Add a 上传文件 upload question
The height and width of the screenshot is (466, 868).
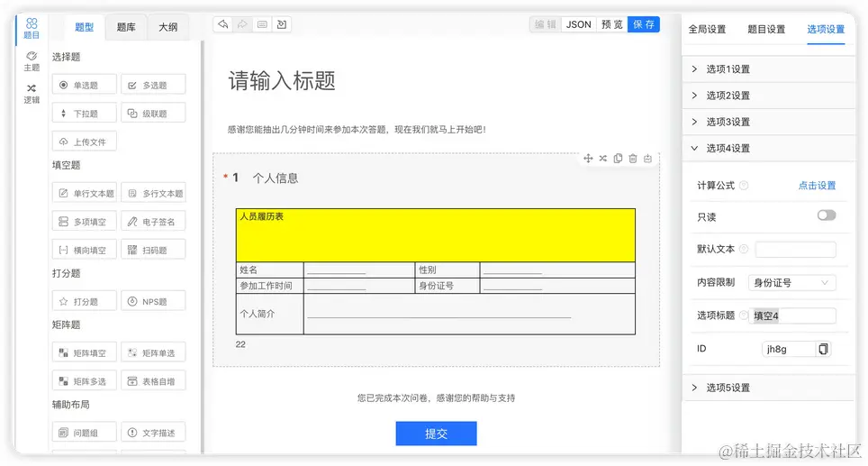[x=85, y=142]
